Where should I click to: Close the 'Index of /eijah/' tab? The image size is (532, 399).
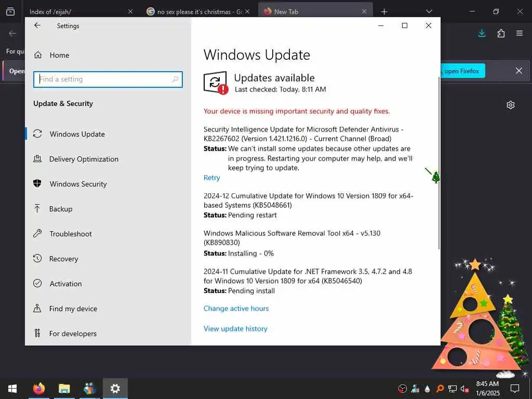(x=130, y=11)
